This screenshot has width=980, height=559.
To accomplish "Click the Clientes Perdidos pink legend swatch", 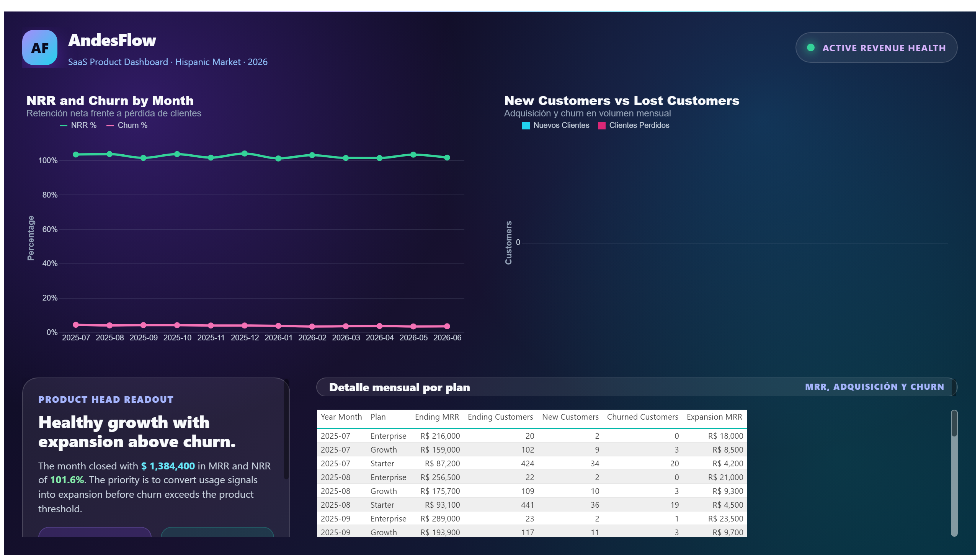I will pos(601,126).
